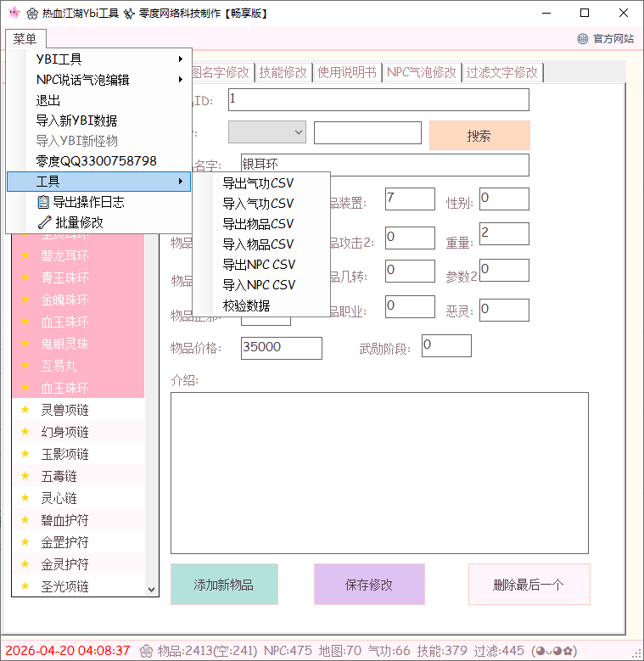Viewport: 644px width, 661px height.
Task: Choose 导出气功CSV from the submenu
Action: tap(261, 183)
